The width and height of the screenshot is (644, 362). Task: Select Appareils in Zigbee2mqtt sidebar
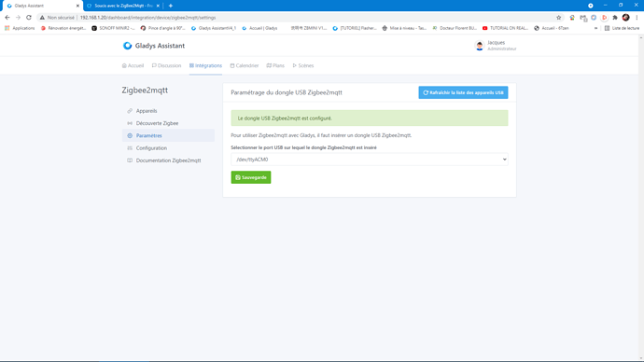[x=168, y=111]
